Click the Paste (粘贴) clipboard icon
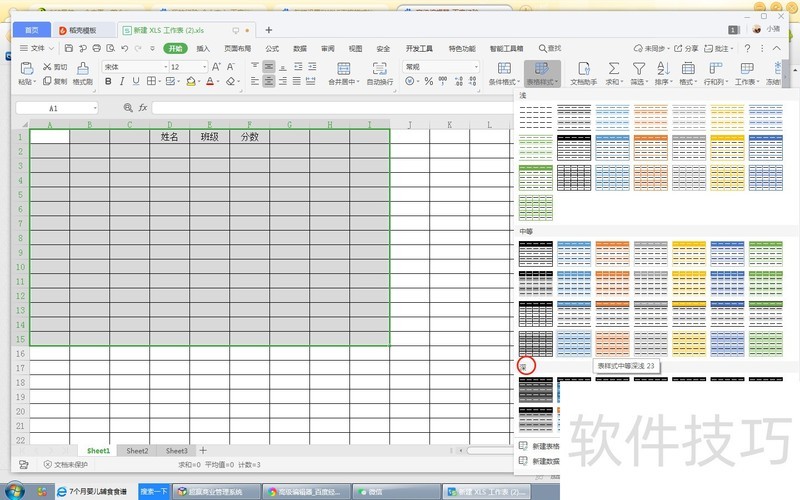This screenshot has height=500, width=800. point(28,68)
